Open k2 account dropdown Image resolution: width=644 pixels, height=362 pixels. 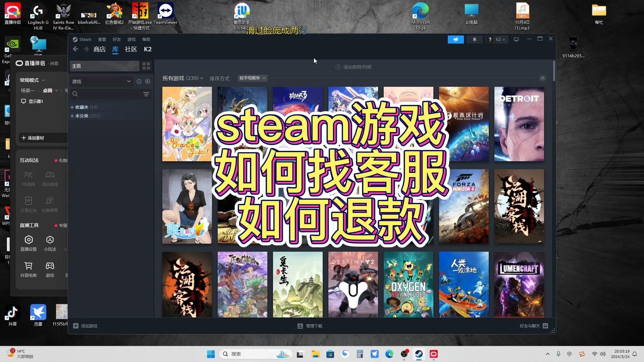click(500, 40)
